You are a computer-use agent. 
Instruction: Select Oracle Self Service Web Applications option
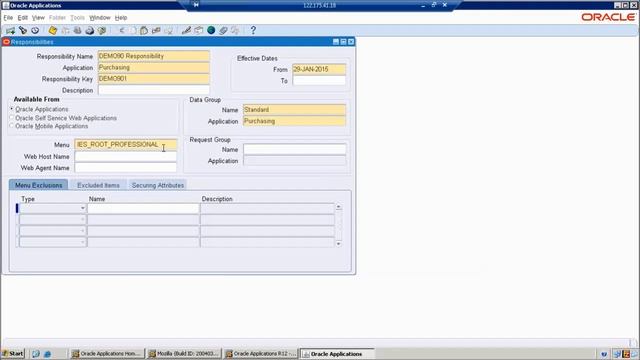pyautogui.click(x=12, y=118)
